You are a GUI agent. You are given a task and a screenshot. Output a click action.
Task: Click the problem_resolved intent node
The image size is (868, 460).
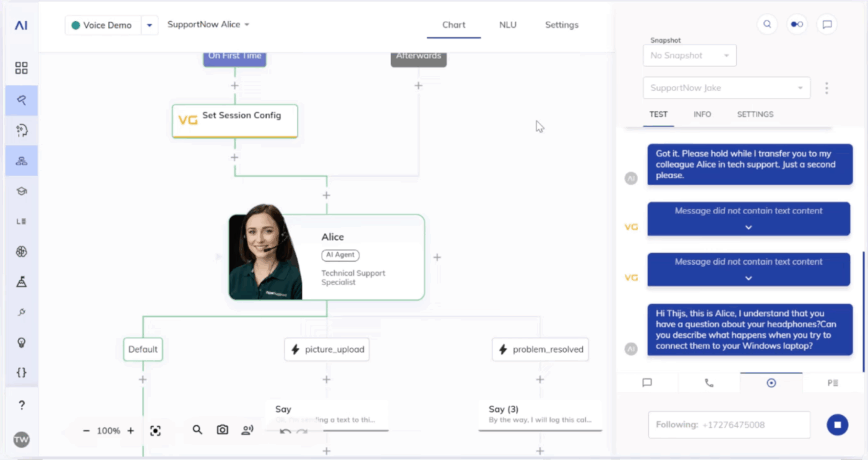click(x=539, y=349)
